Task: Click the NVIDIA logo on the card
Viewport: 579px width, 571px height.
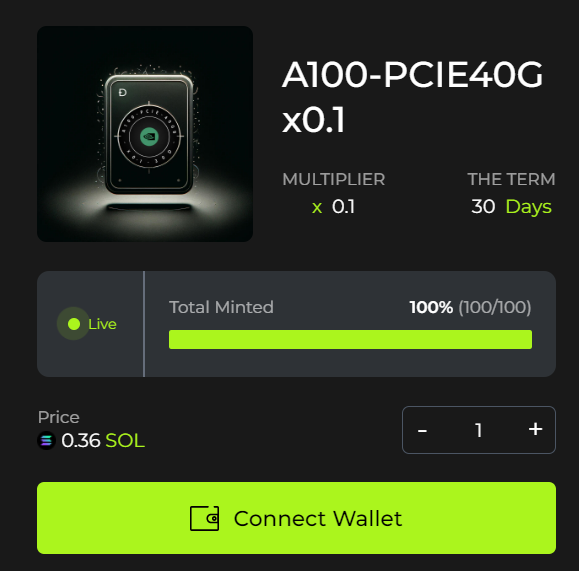Action: [149, 136]
